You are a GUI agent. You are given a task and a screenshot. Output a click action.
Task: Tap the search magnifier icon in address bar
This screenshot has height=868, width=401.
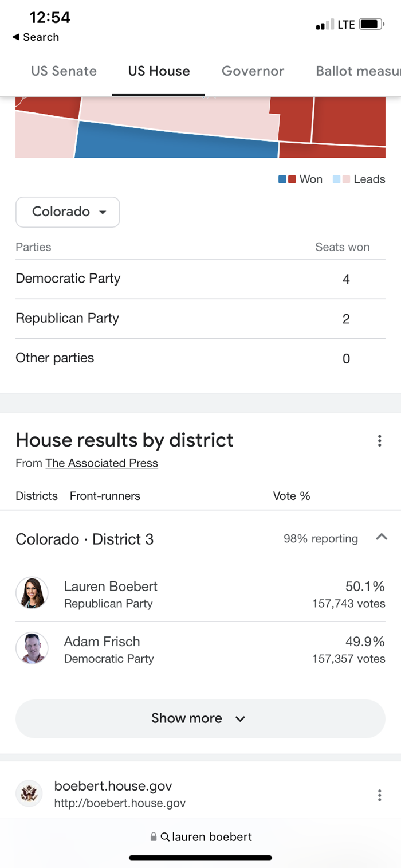165,837
